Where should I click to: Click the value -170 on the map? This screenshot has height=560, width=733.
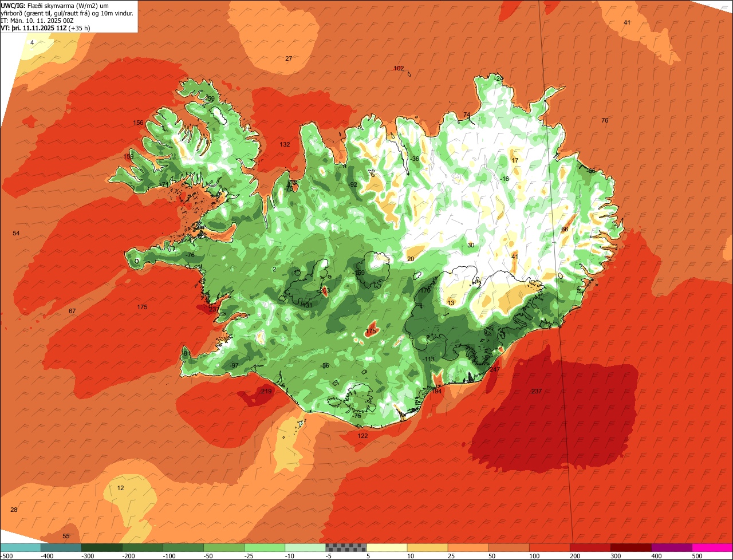pyautogui.click(x=424, y=291)
